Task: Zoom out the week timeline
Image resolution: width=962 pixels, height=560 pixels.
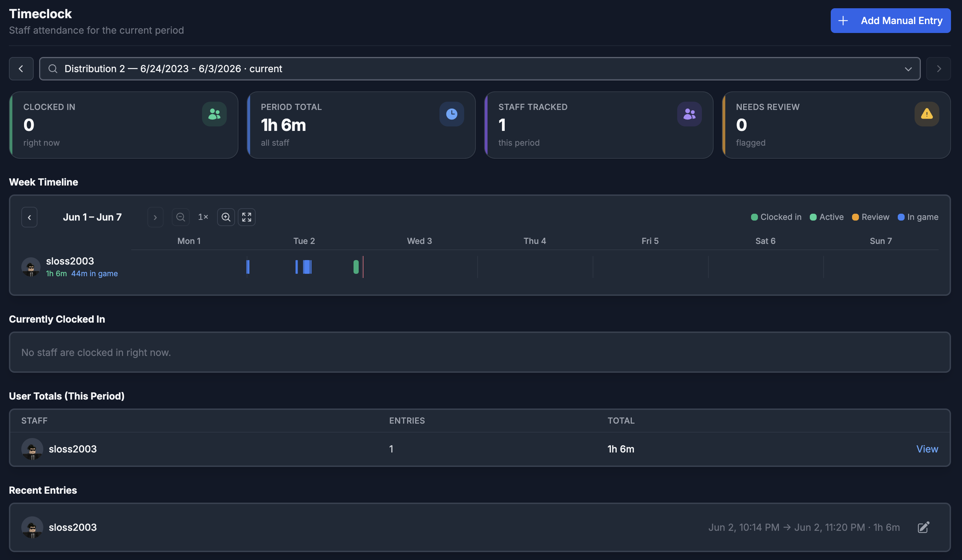Action: [x=181, y=217]
